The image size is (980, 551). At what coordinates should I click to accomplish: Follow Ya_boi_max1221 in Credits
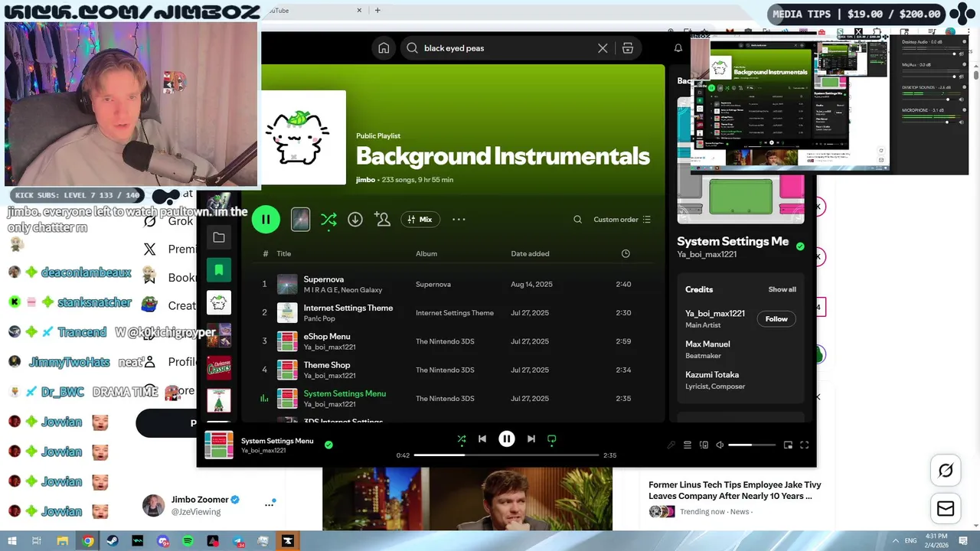pos(776,319)
